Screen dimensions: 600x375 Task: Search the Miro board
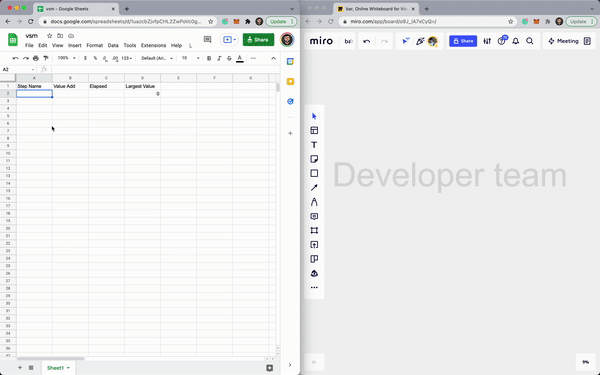pos(530,41)
